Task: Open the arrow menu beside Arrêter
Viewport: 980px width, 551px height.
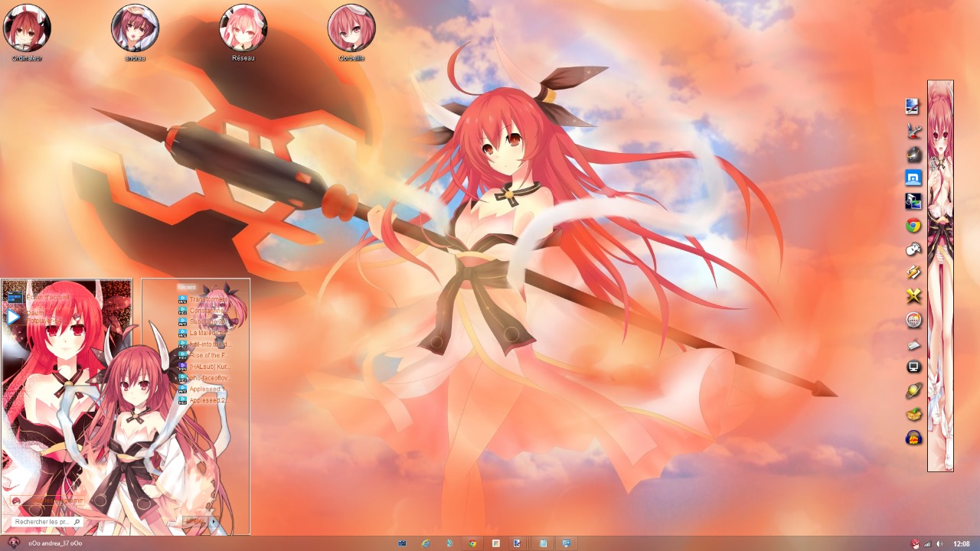Action: pyautogui.click(x=214, y=522)
